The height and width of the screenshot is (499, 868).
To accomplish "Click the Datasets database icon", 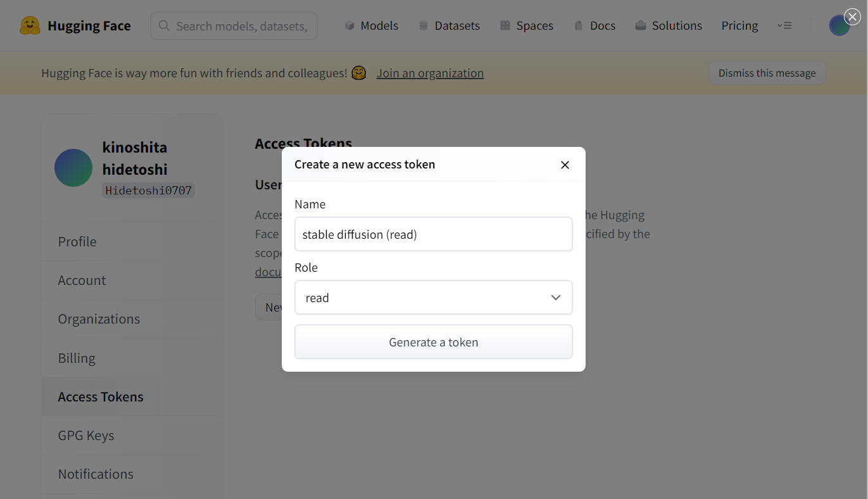I will tap(424, 25).
